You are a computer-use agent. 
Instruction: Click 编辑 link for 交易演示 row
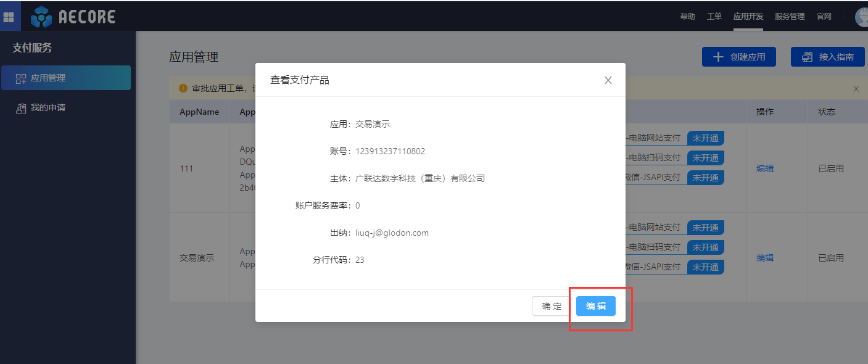click(x=765, y=258)
